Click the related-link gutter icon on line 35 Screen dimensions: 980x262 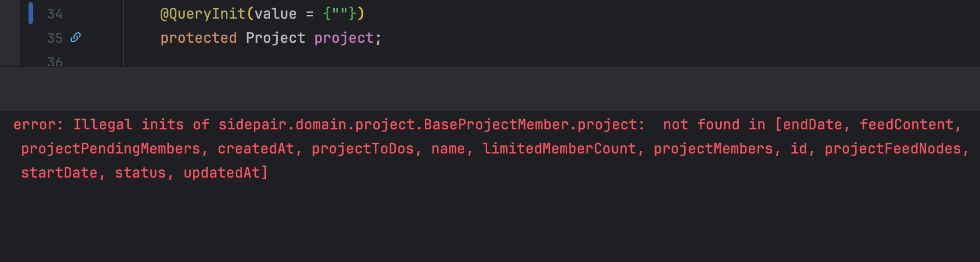coord(76,37)
